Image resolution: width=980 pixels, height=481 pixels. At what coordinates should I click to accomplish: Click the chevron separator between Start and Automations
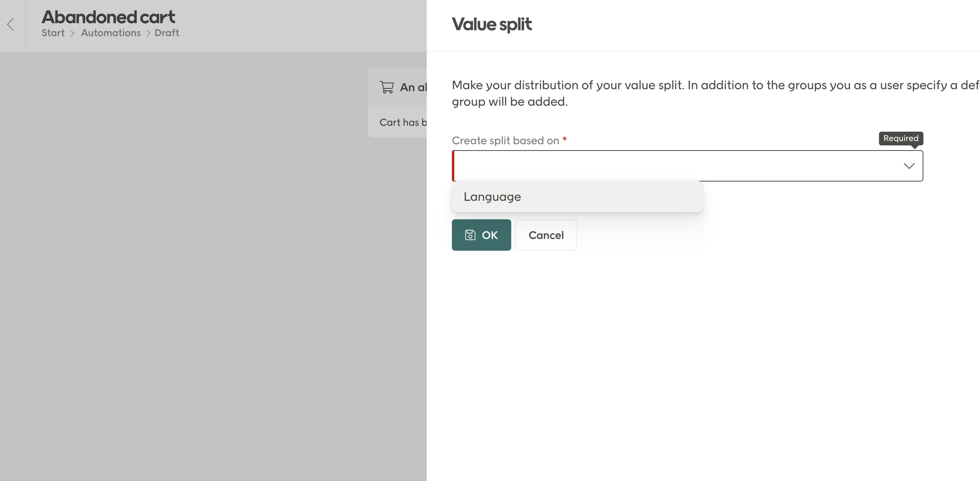click(x=72, y=33)
